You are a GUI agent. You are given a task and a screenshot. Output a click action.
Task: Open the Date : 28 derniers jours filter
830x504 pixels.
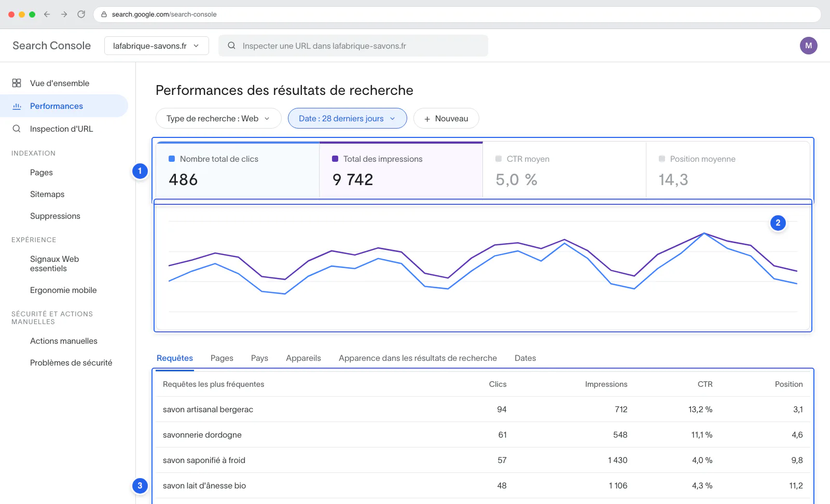click(348, 118)
